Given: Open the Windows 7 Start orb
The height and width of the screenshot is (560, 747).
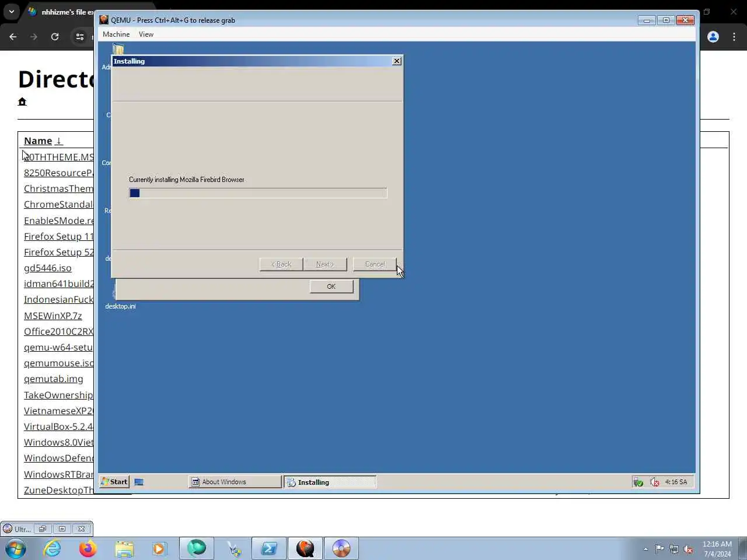Looking at the screenshot, I should (16, 548).
